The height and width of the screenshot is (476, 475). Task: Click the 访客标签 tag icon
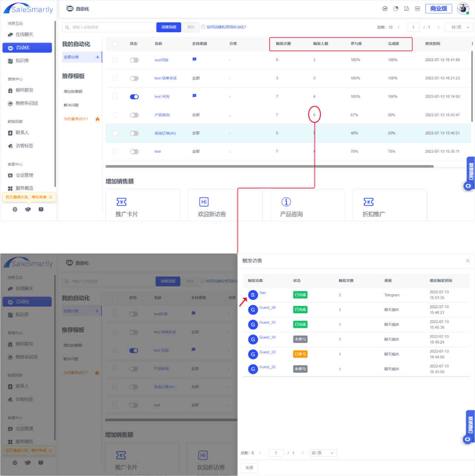pyautogui.click(x=10, y=146)
